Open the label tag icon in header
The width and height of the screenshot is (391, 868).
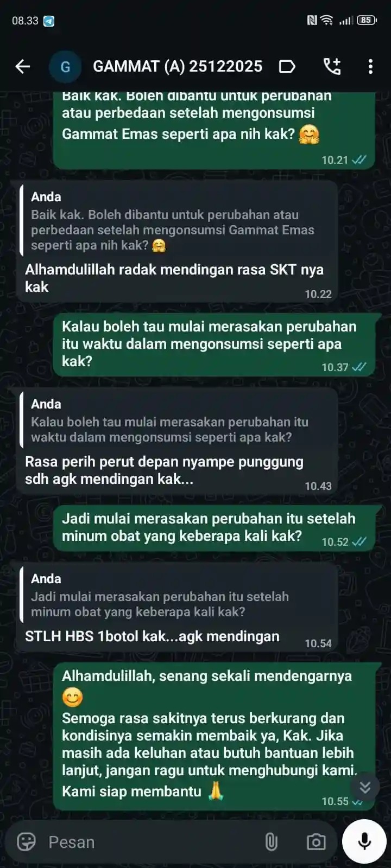287,67
